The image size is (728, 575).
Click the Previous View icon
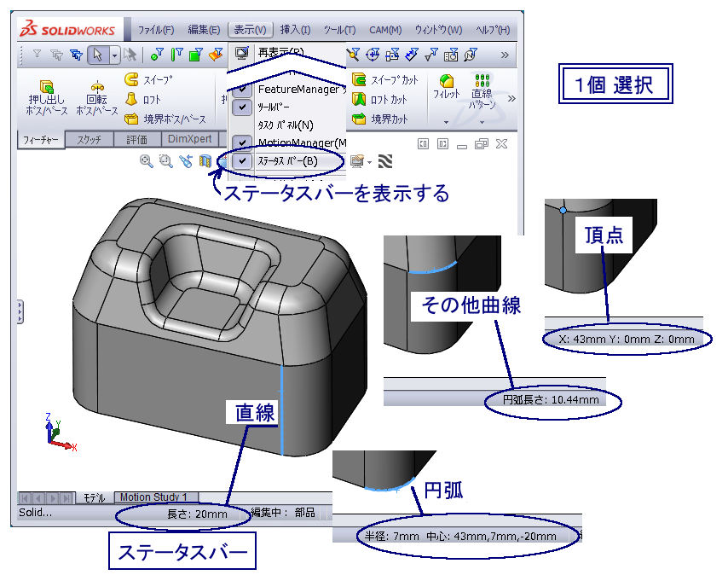tap(186, 161)
